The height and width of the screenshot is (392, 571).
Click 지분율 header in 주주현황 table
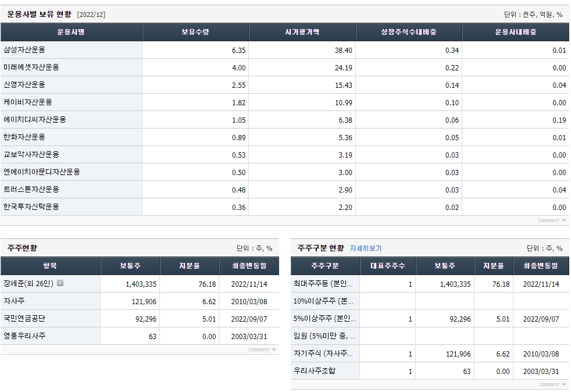pyautogui.click(x=190, y=266)
